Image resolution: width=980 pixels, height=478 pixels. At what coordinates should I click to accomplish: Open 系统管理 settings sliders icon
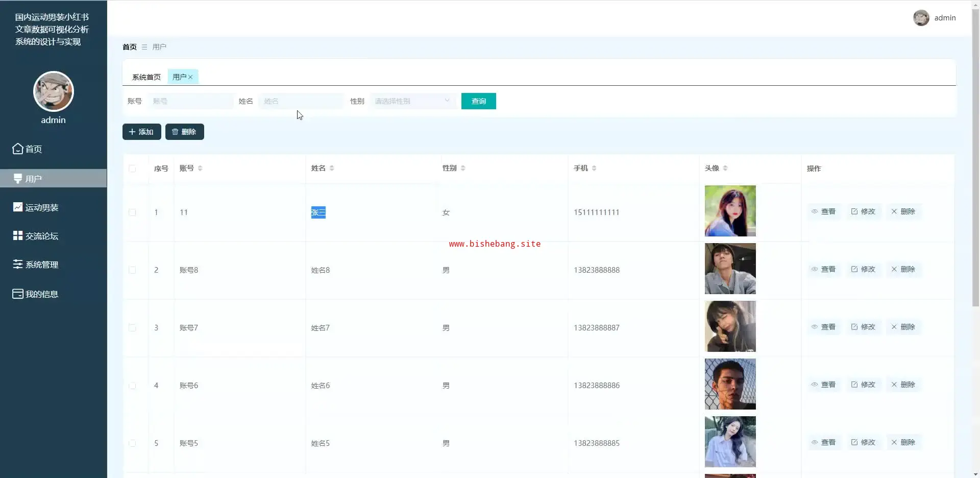point(18,264)
